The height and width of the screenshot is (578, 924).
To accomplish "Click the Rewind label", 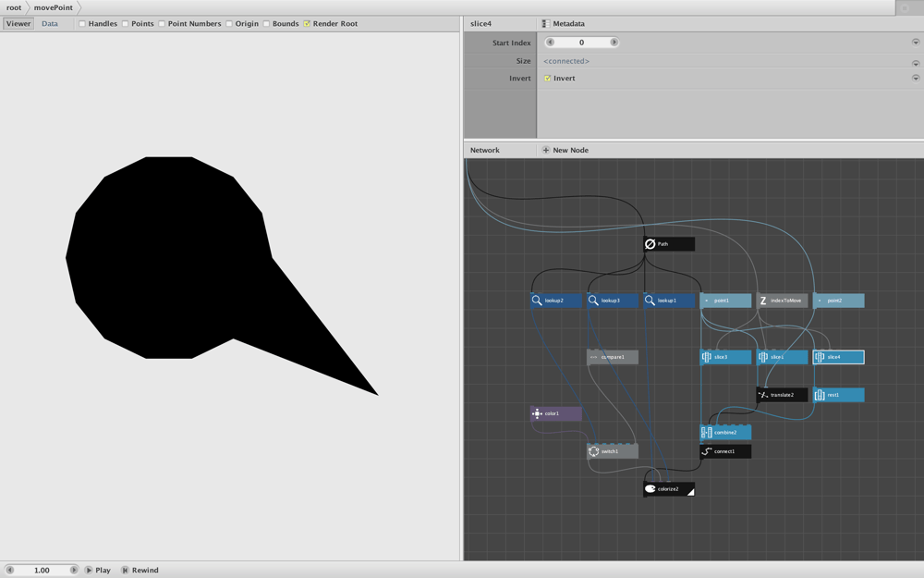I will click(145, 571).
